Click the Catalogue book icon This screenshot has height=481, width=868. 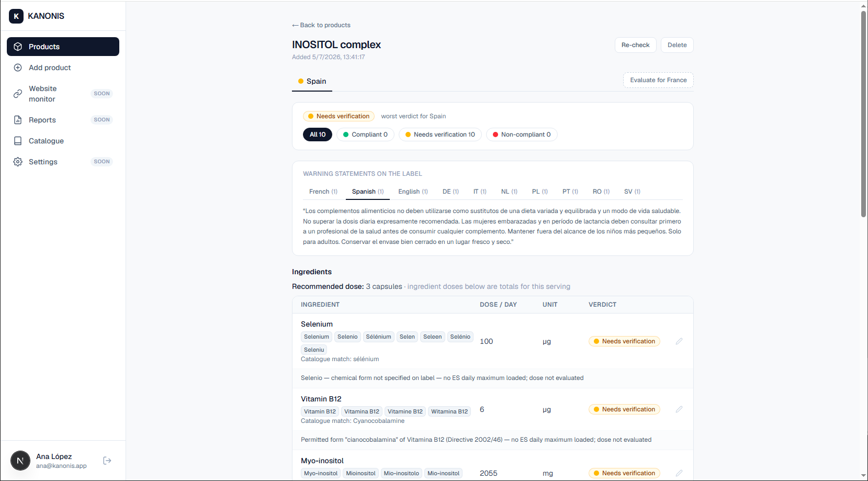pyautogui.click(x=18, y=141)
